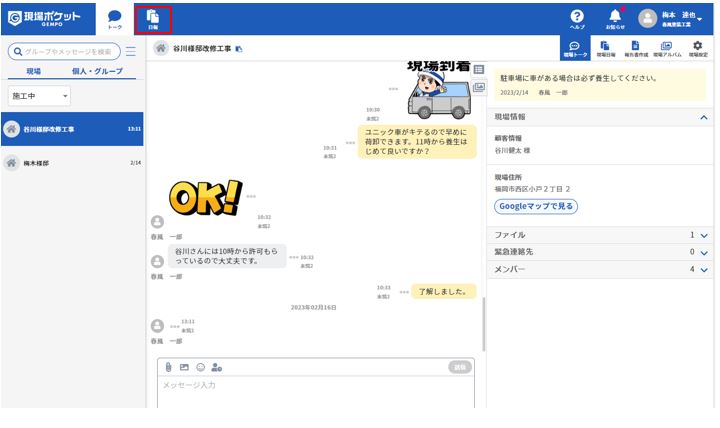Click the 2023年02月16日 date separator
720x428 pixels.
(314, 307)
